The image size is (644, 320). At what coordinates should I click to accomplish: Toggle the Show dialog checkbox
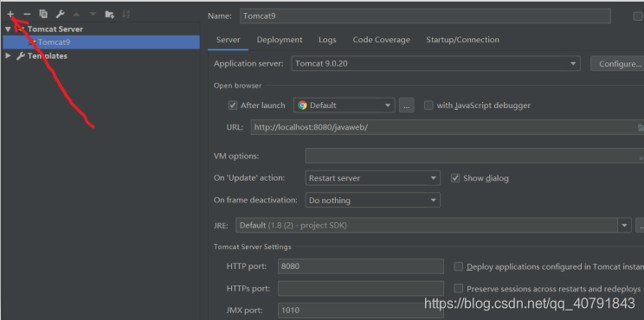[455, 178]
